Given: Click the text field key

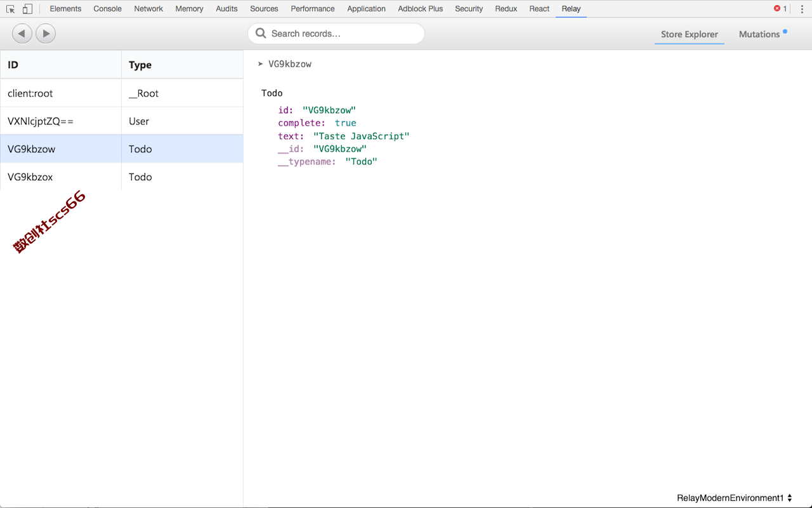Looking at the screenshot, I should pyautogui.click(x=291, y=136).
